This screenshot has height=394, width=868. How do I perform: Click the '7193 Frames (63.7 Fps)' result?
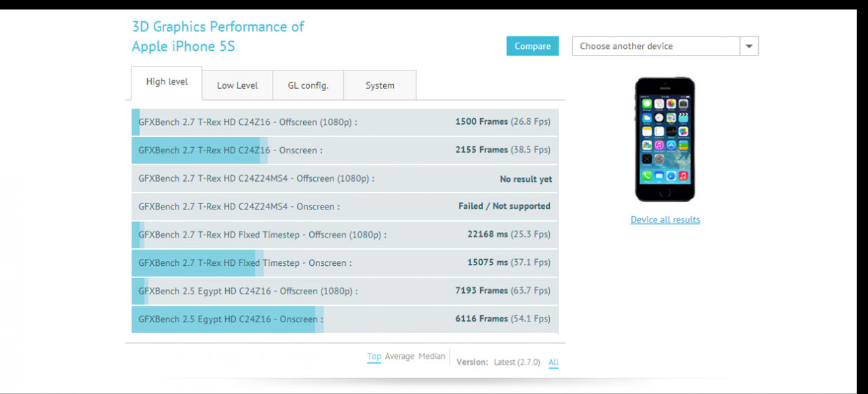coord(502,291)
